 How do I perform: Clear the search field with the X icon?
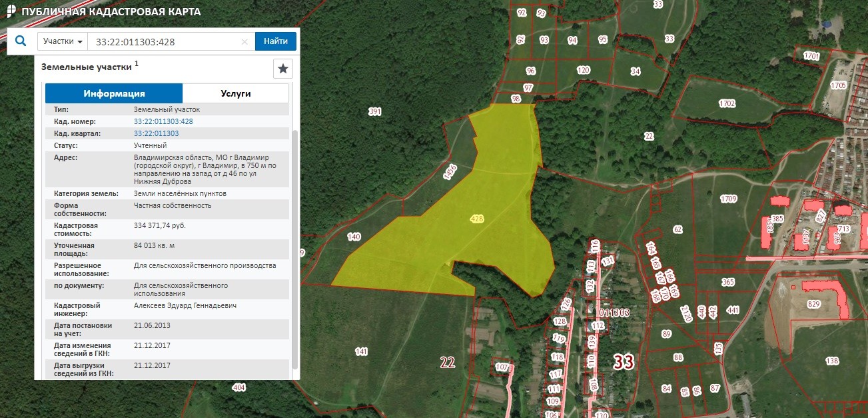(244, 41)
